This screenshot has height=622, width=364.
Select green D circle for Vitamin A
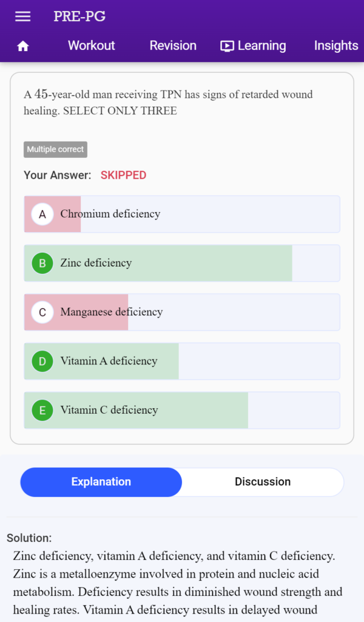42,361
